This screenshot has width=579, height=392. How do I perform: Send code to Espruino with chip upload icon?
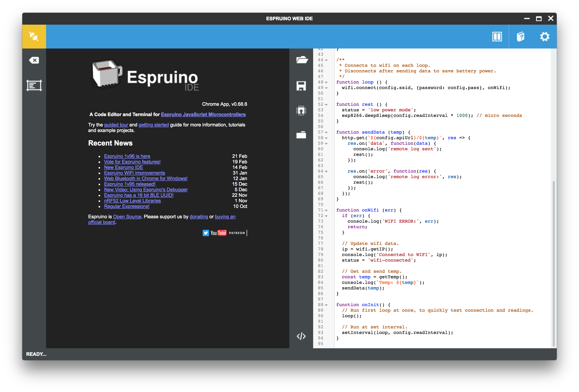(301, 110)
